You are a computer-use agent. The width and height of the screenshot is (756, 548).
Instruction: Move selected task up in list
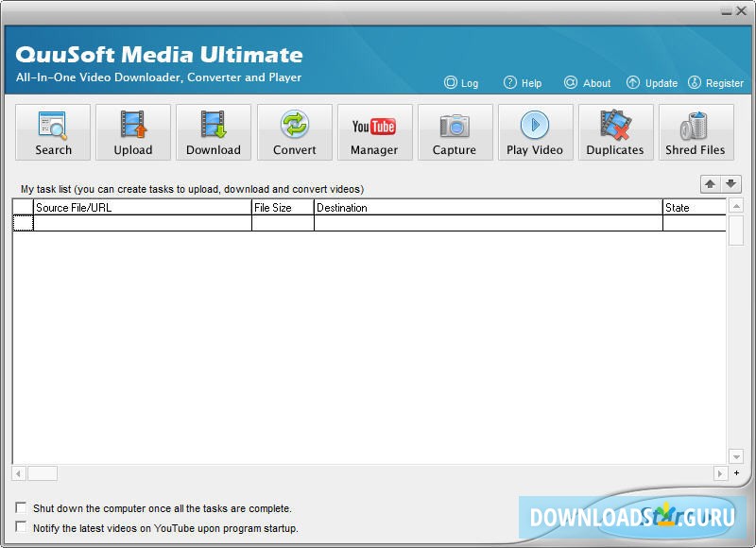711,184
